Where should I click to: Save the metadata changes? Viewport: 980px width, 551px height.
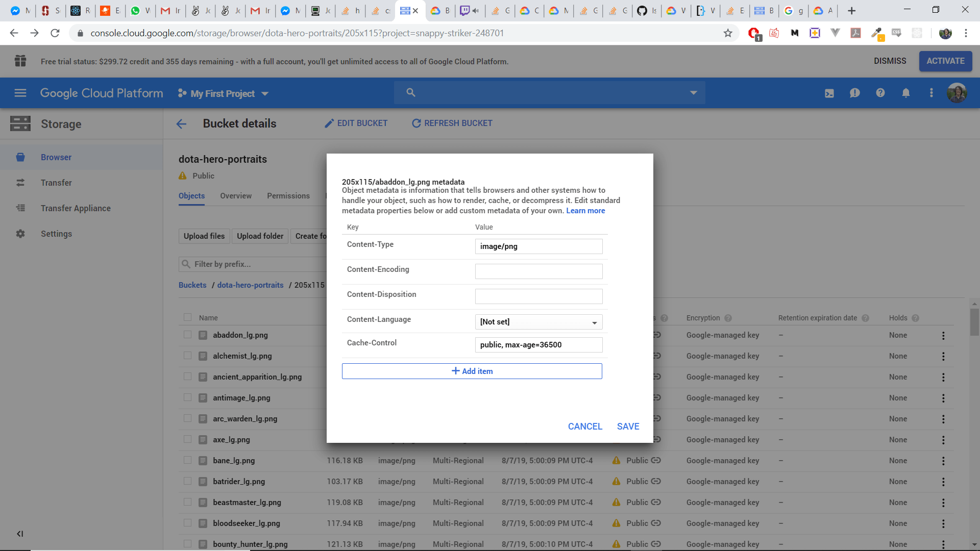tap(628, 426)
